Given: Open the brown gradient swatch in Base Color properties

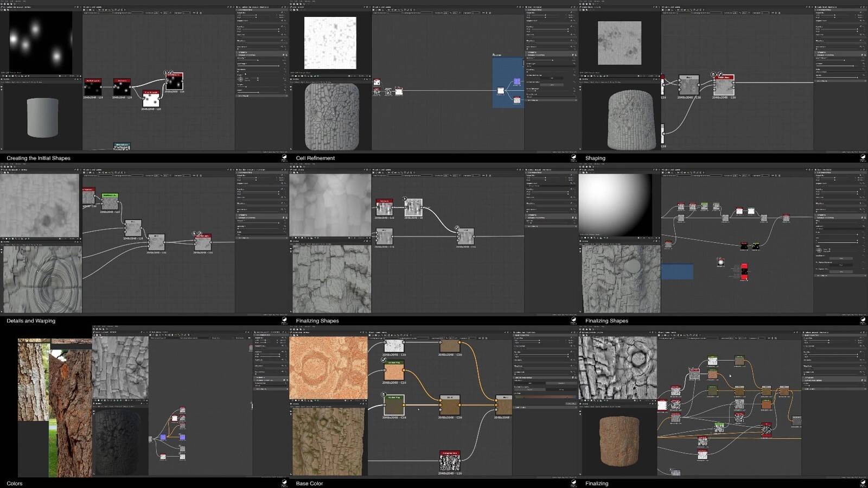Looking at the screenshot, I should (544, 397).
